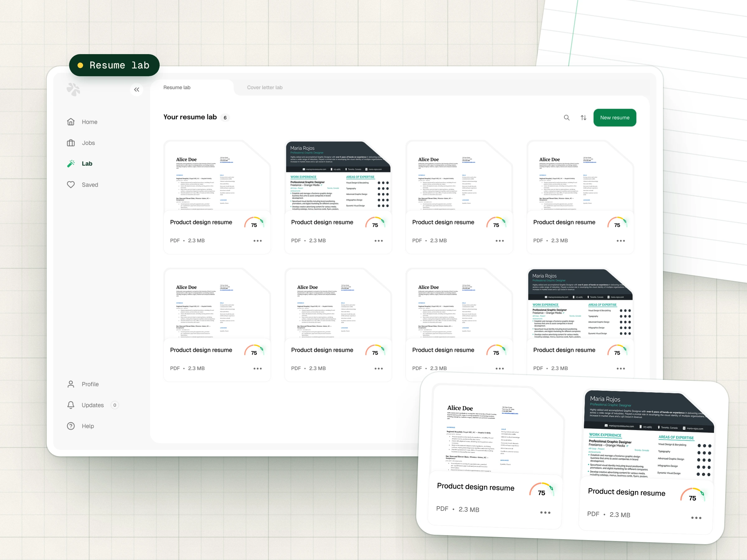This screenshot has height=560, width=747.
Task: Open more options on first top-row card
Action: pos(258,241)
